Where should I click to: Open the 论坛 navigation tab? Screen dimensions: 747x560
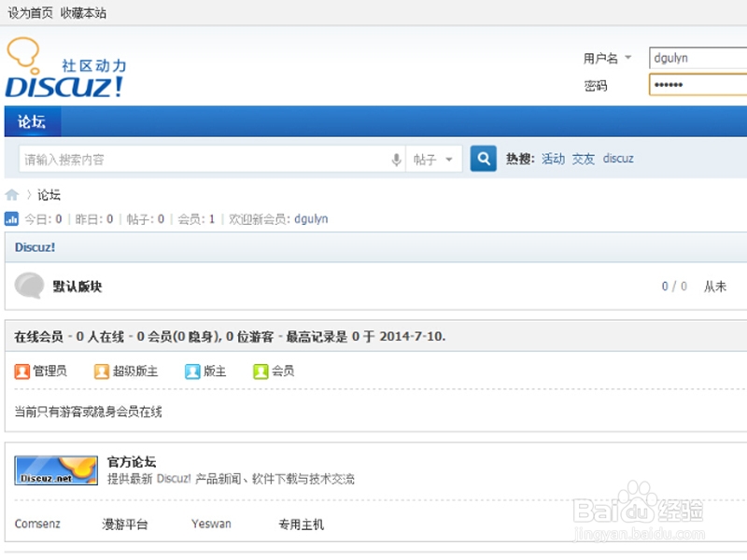pyautogui.click(x=32, y=122)
